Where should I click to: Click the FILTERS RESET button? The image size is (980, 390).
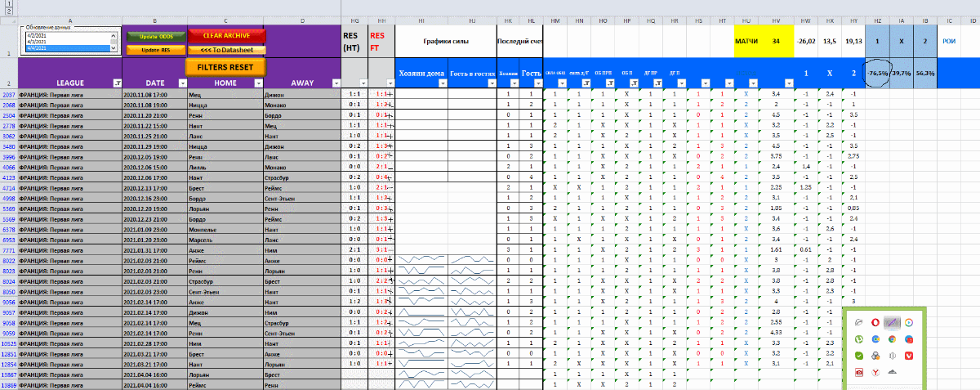(x=225, y=66)
